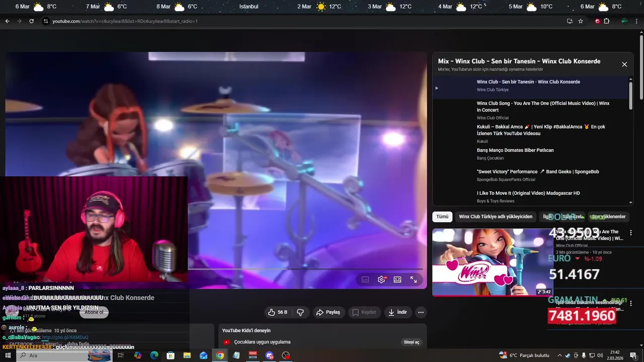Bookmark this page with the star
Screen dimensions: 644x362
click(x=581, y=21)
